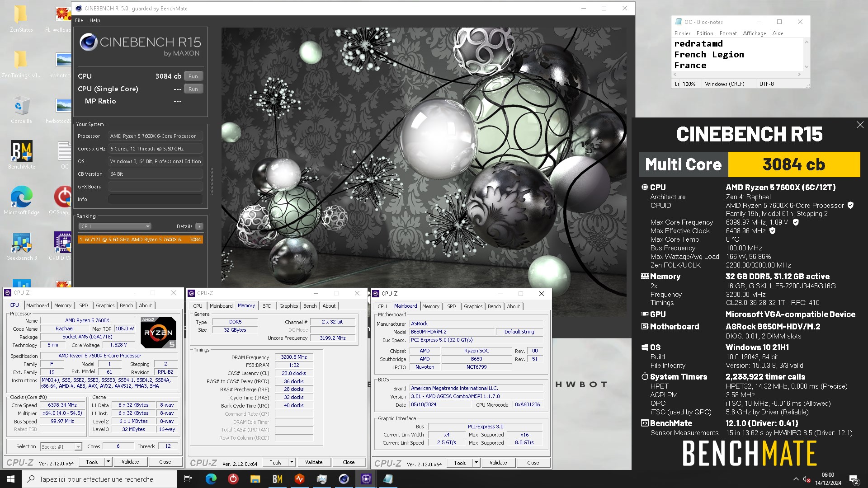Expand ranking Details arrow in Cinebench

tap(199, 226)
